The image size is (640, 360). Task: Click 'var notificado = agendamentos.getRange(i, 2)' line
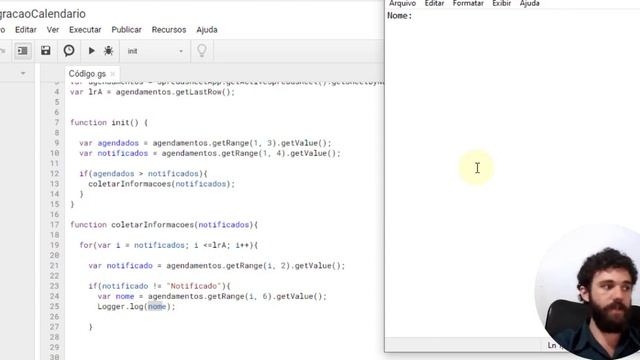tap(217, 266)
